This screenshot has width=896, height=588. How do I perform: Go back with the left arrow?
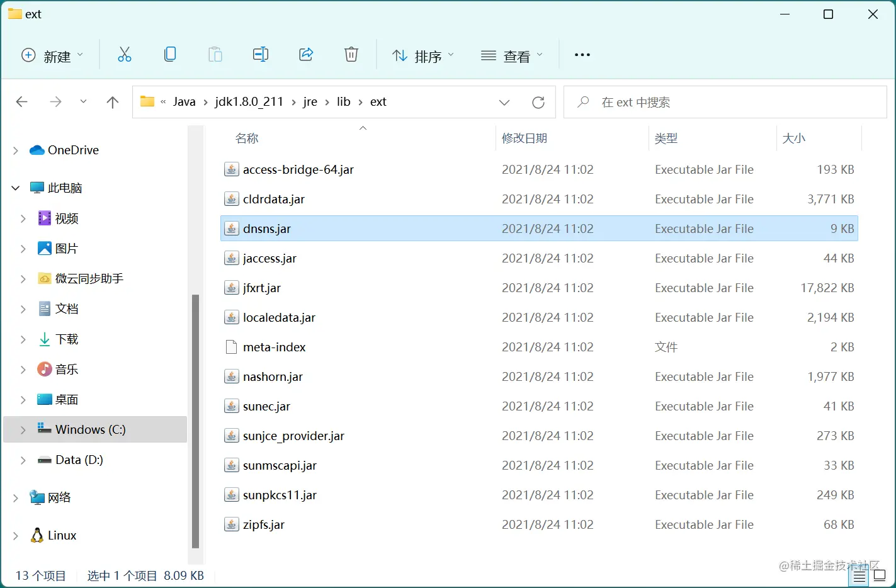(x=22, y=102)
